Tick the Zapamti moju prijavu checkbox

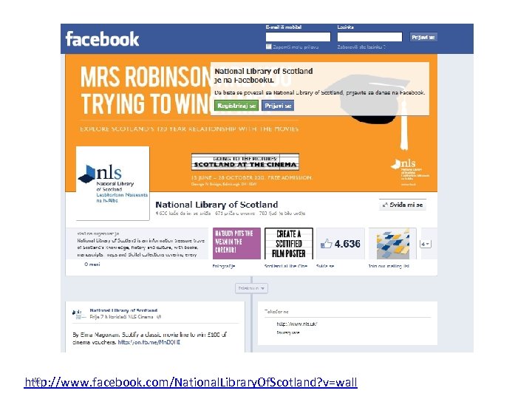point(269,47)
